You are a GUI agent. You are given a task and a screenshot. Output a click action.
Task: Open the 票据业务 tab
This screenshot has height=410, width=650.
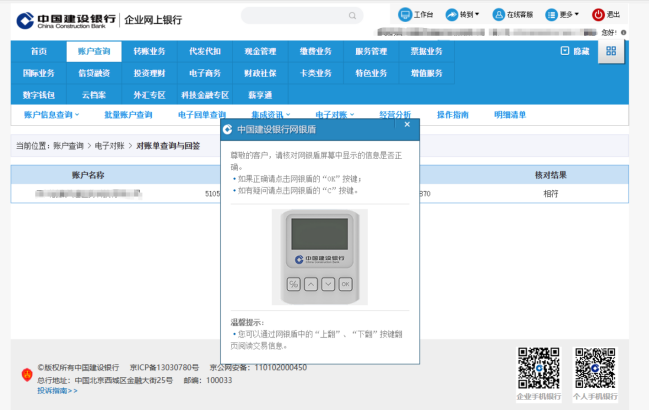pyautogui.click(x=427, y=51)
